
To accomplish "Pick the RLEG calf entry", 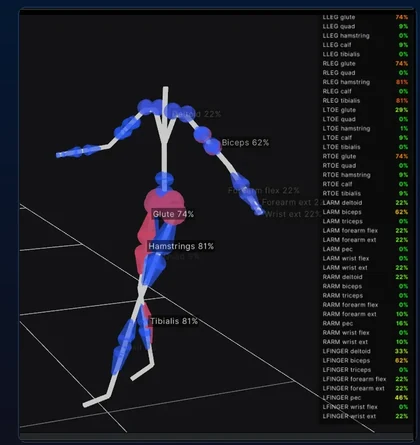I will click(365, 91).
